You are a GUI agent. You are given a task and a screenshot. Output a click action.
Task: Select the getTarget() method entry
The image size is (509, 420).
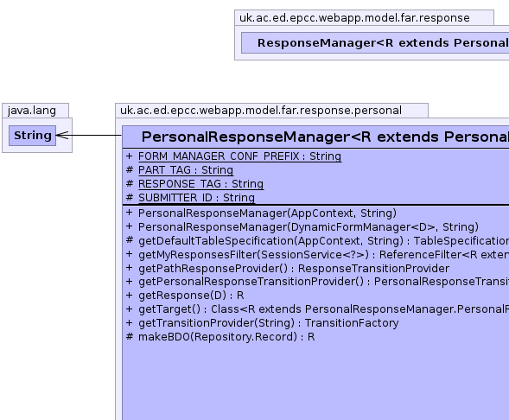[317, 309]
